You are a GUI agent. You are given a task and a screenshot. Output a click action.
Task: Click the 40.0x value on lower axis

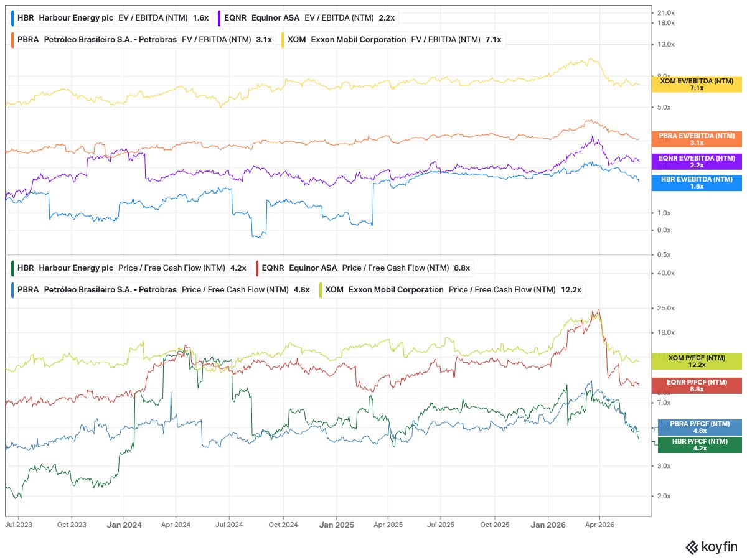(666, 273)
